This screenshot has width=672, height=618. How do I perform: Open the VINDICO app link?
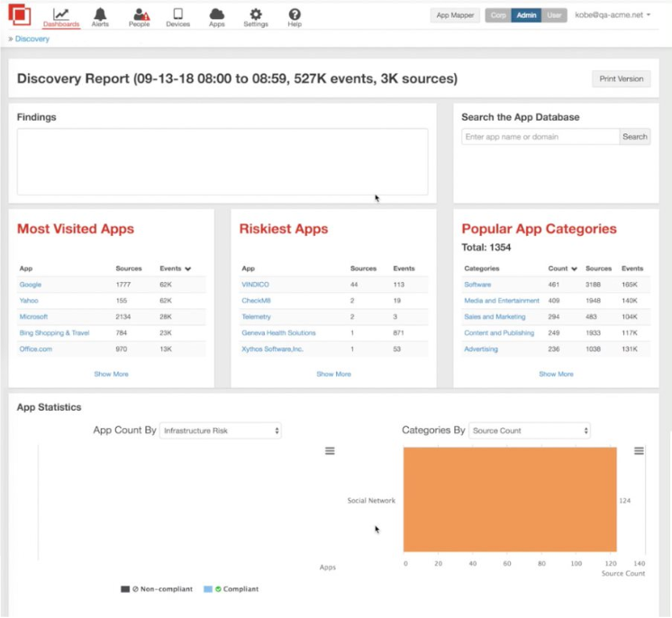click(x=256, y=285)
